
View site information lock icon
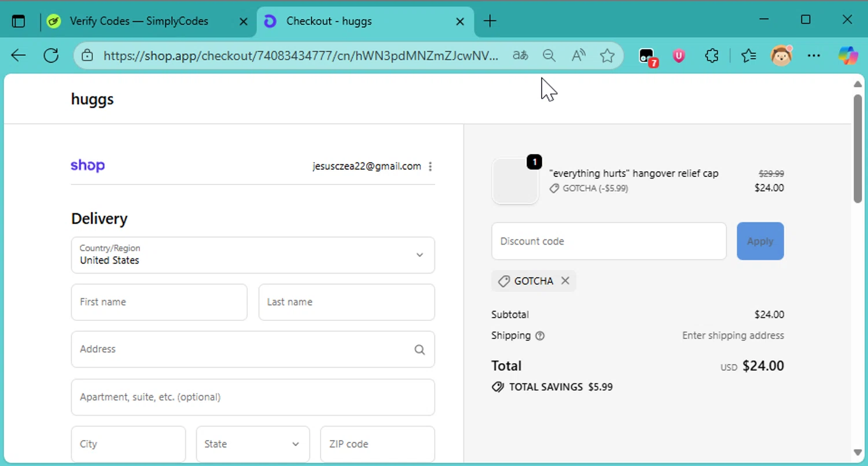tap(87, 56)
